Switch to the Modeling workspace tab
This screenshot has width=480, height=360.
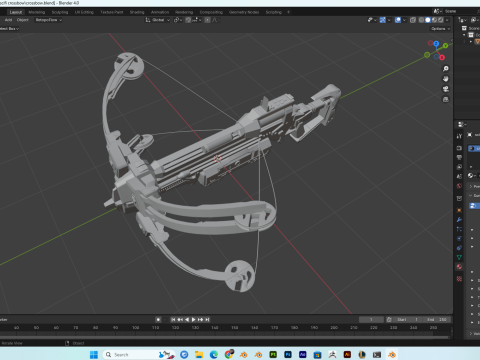(x=37, y=12)
